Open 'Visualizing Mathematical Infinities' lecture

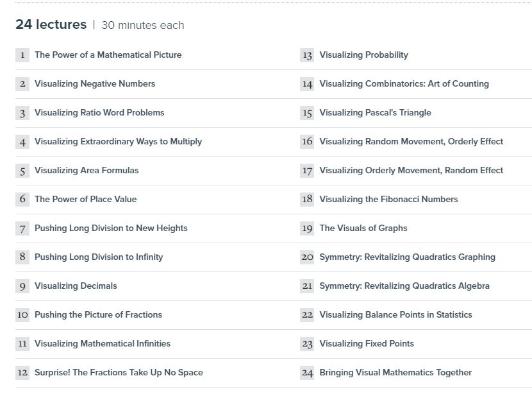tap(103, 344)
